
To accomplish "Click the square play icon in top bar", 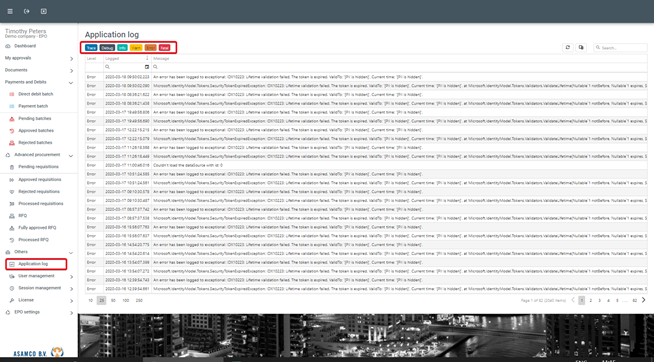I will (43, 11).
